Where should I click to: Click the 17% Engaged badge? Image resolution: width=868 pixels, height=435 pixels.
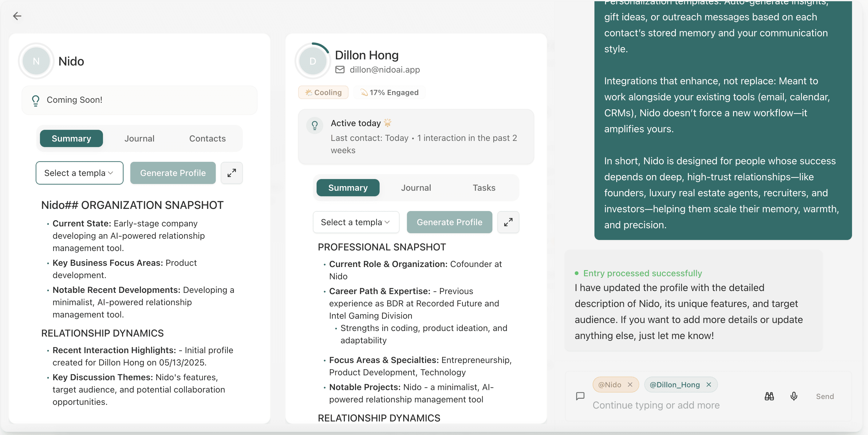[389, 92]
